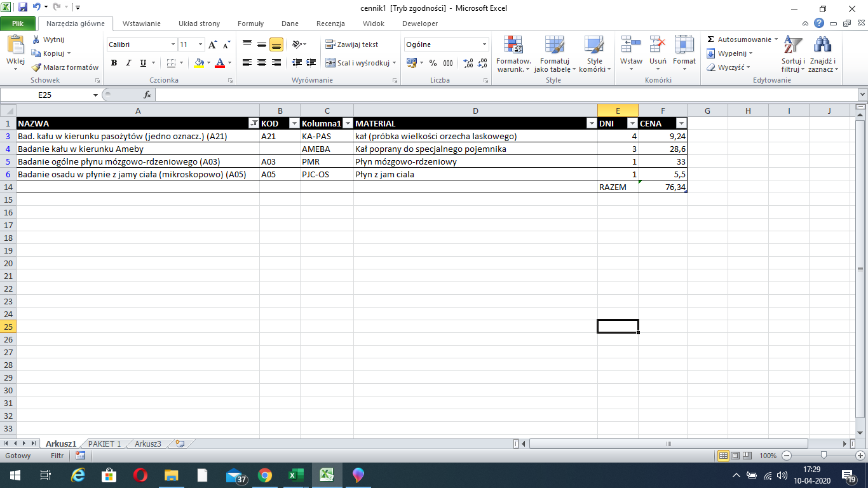Decrease font size with the smaller A icon
This screenshot has height=488, width=868.
(227, 44)
